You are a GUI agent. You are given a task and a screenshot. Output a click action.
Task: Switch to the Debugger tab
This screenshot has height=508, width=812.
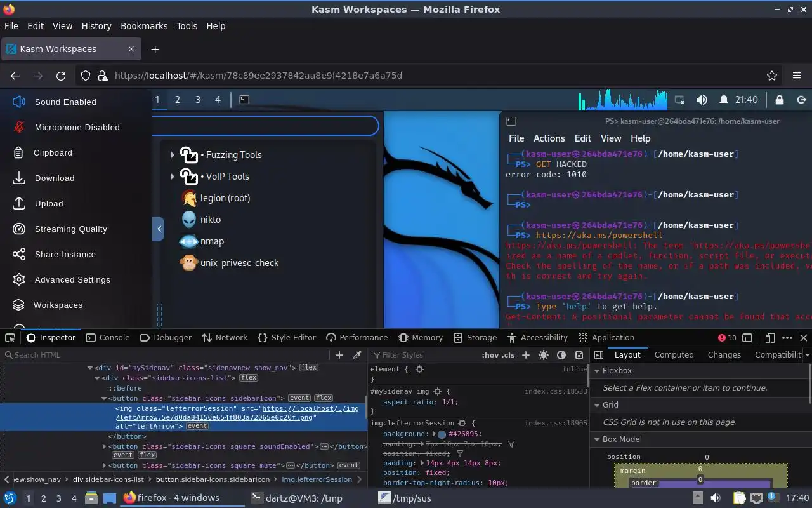click(x=166, y=338)
